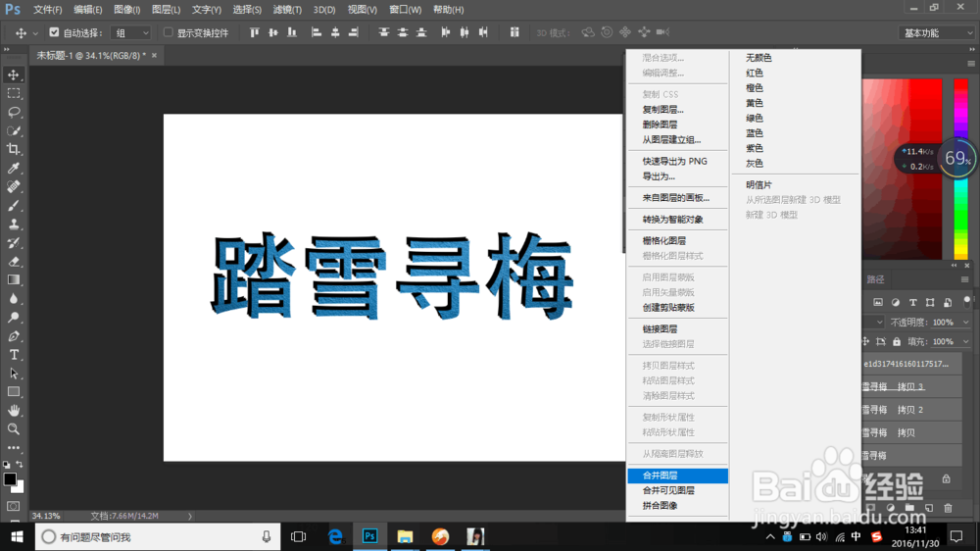Viewport: 980px width, 551px height.
Task: Select the Lasso tool
Action: [13, 113]
